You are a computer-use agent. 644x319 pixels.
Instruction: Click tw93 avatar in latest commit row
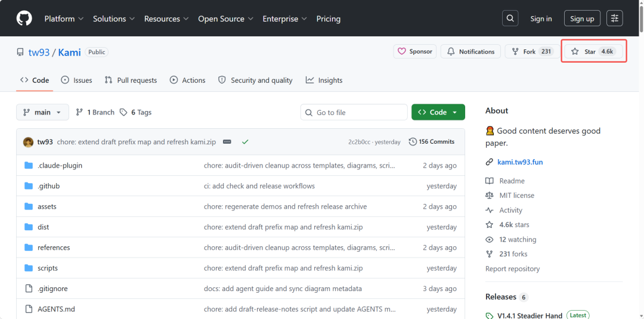(x=29, y=142)
